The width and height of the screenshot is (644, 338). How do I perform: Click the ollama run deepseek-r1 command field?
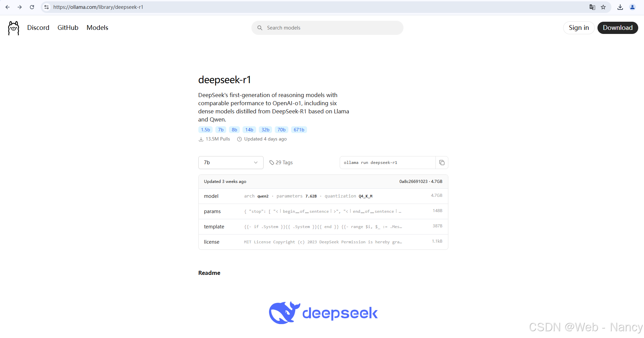[388, 163]
